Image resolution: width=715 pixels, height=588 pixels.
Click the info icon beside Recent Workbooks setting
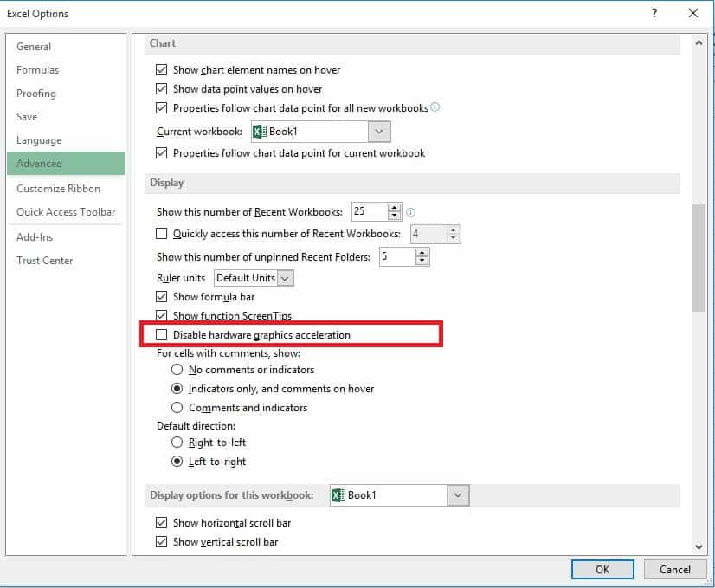click(411, 210)
